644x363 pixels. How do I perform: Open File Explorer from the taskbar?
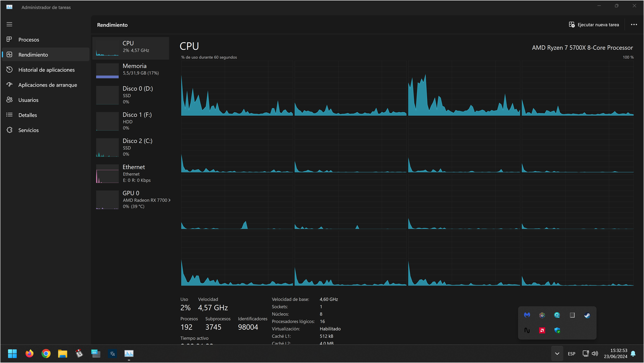[62, 353]
